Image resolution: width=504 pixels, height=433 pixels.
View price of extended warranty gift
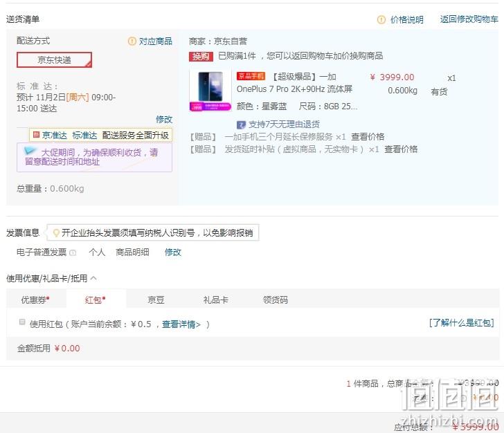tap(368, 137)
